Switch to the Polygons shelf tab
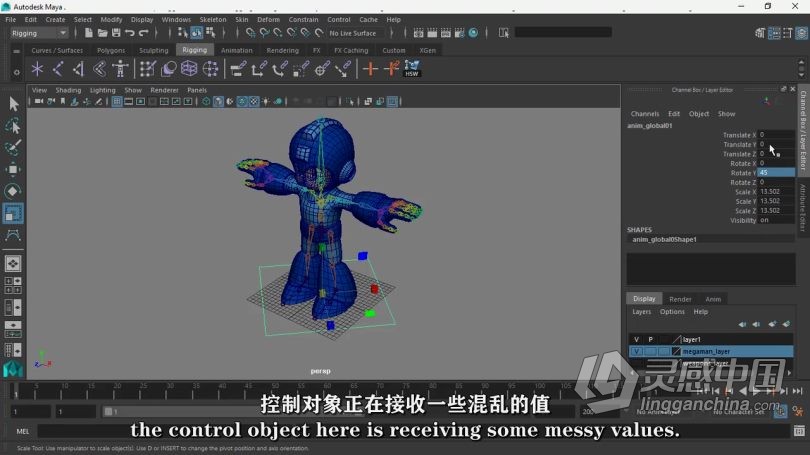 point(111,51)
